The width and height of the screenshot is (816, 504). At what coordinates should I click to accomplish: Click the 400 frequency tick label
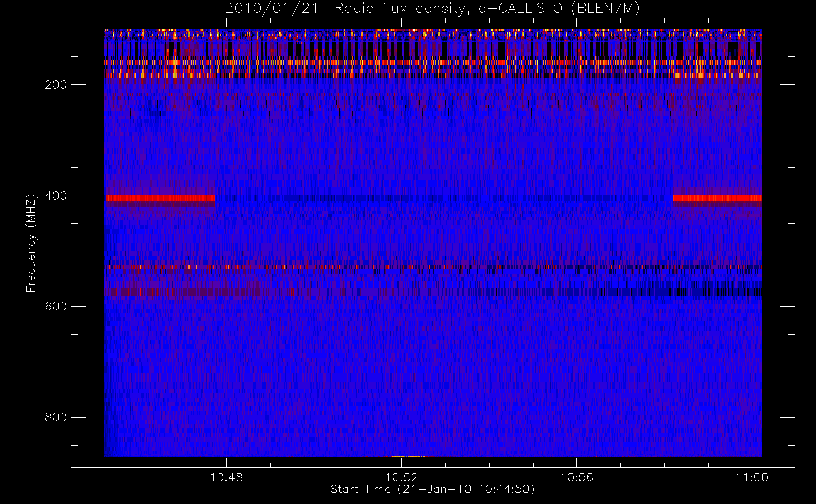pos(56,196)
